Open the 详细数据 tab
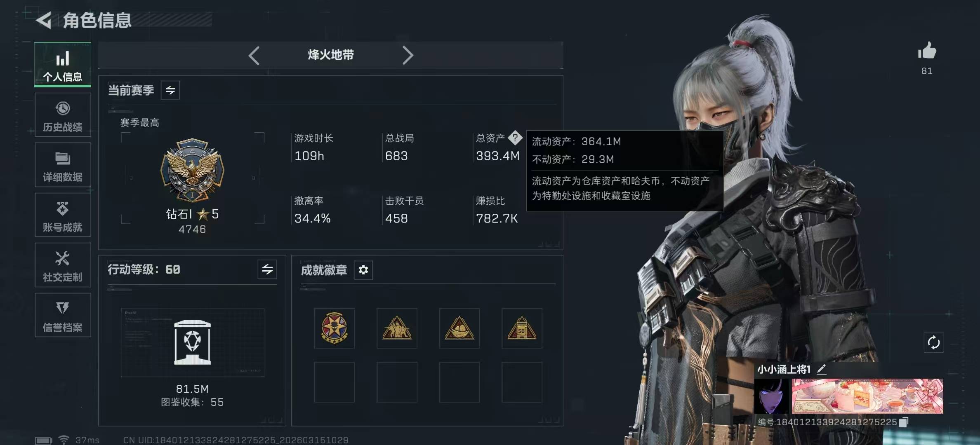 point(63,165)
